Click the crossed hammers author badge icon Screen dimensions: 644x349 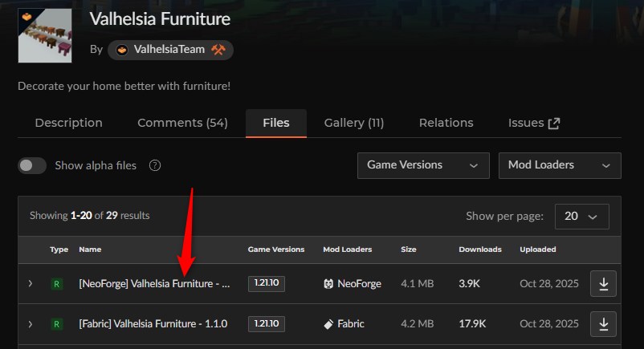click(x=218, y=50)
